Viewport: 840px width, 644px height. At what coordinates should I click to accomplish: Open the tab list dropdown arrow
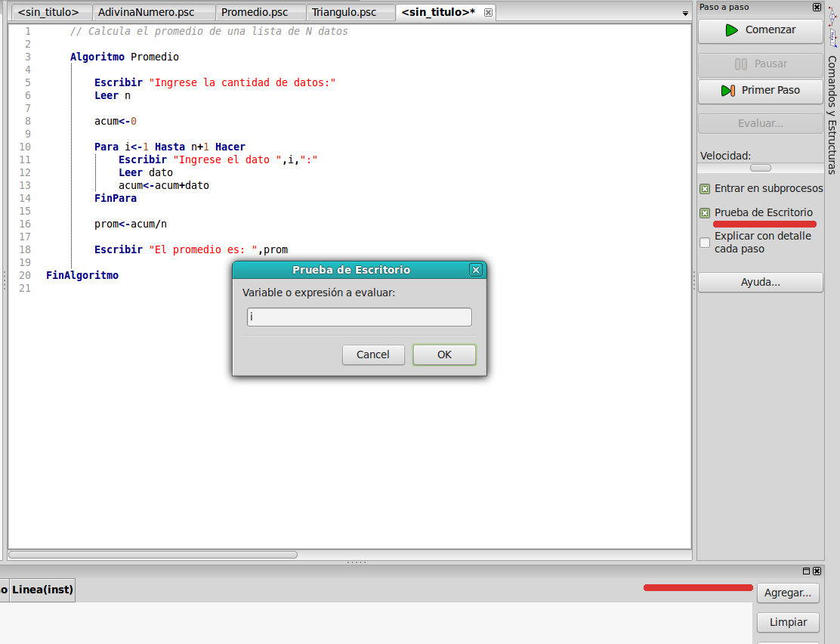(685, 14)
